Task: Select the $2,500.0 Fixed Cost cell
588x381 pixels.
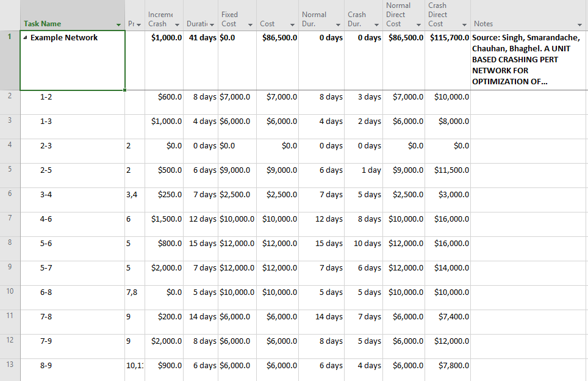Action: [x=237, y=200]
